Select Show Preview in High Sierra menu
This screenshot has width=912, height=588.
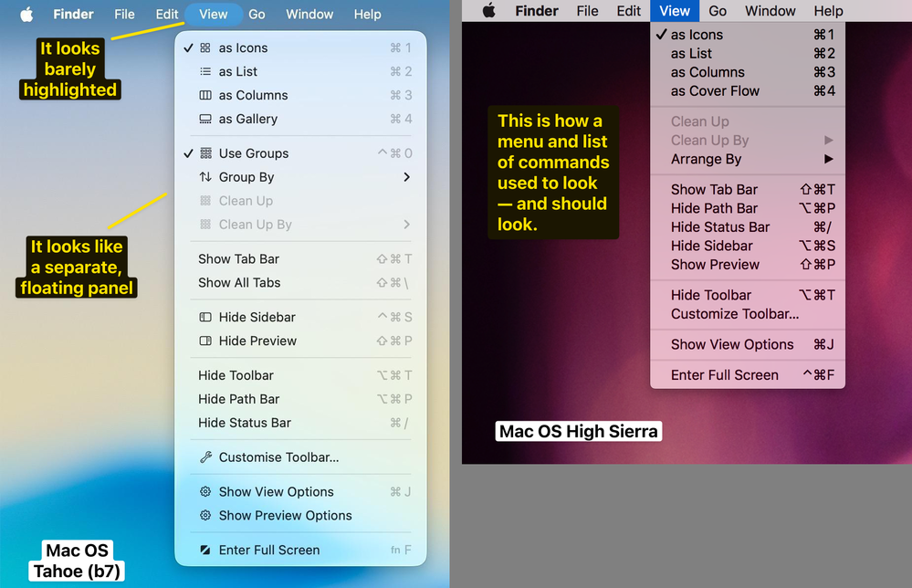pyautogui.click(x=748, y=265)
